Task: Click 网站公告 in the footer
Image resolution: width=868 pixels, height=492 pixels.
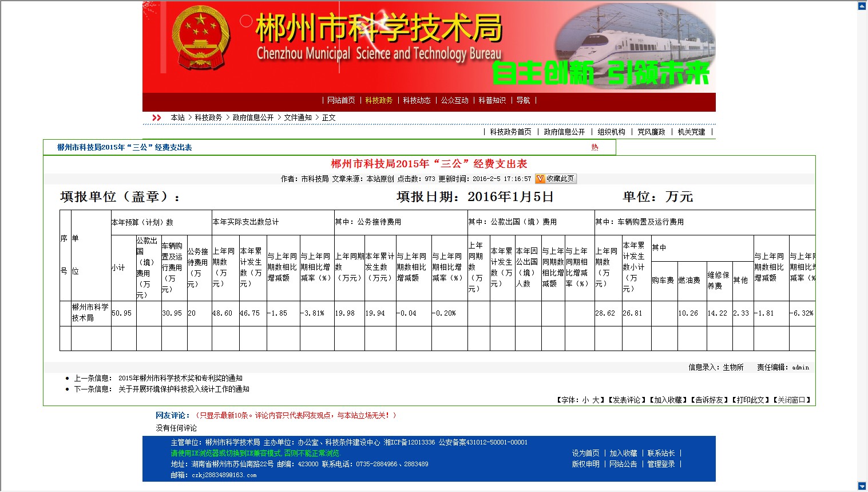Action: [623, 464]
